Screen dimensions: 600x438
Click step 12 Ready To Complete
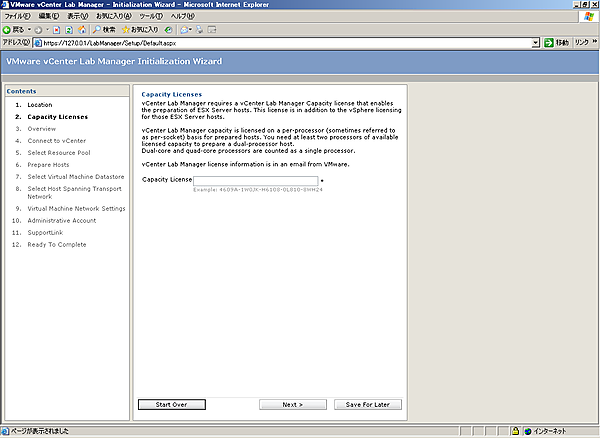tap(57, 244)
